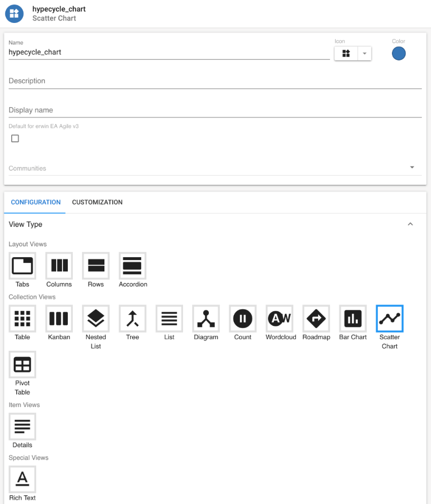The height and width of the screenshot is (504, 431).
Task: Select the Diagram view icon
Action: (205, 318)
